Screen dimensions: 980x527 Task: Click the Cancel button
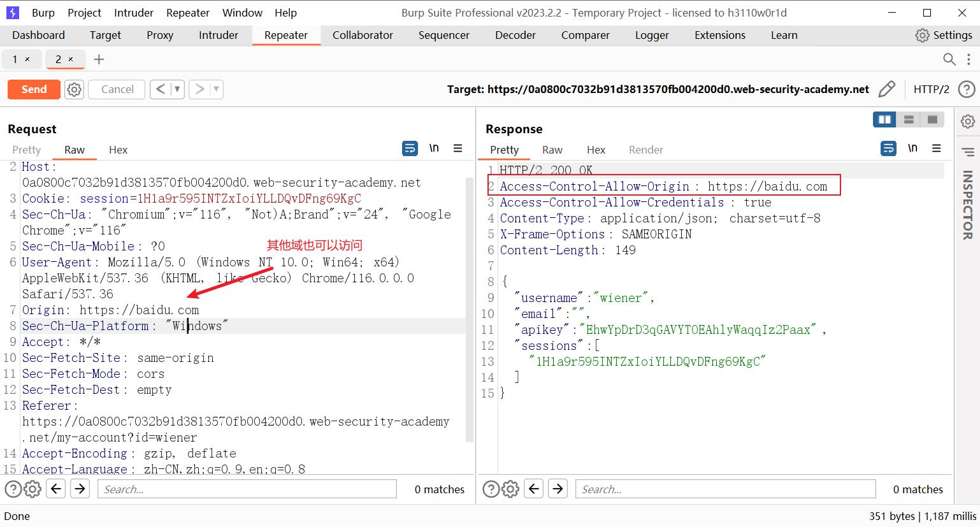(x=117, y=89)
